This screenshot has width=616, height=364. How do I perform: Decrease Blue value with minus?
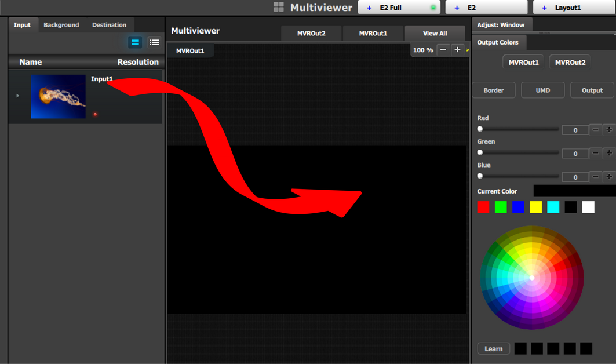coord(596,177)
